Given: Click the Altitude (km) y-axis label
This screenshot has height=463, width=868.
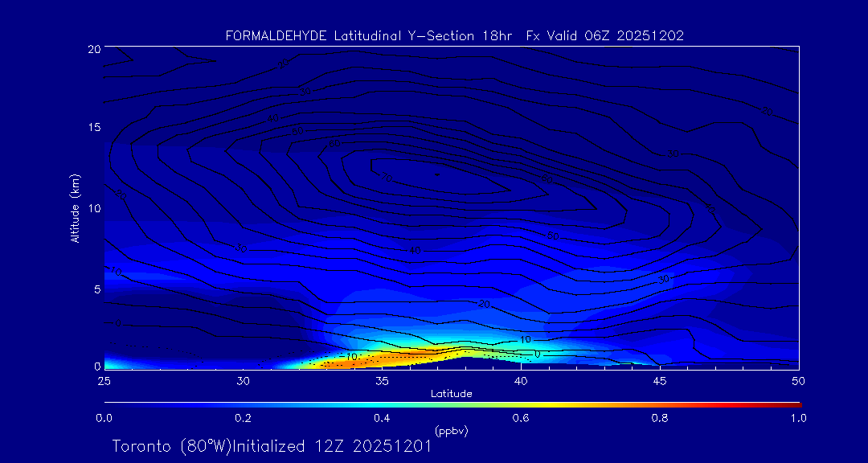Looking at the screenshot, I should [76, 207].
